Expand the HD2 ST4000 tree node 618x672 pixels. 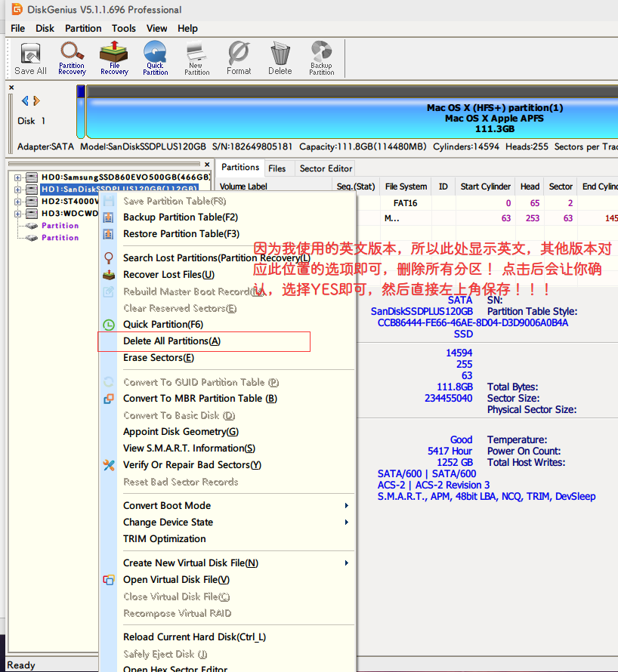(17, 202)
